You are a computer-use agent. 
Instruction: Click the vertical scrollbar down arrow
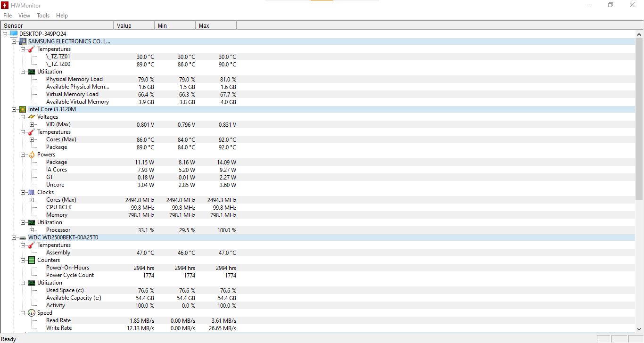(x=639, y=329)
